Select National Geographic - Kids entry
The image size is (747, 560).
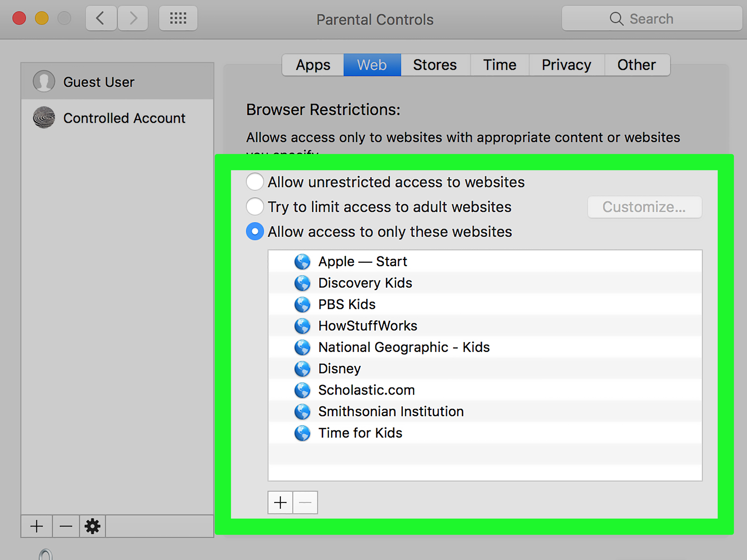tap(485, 347)
